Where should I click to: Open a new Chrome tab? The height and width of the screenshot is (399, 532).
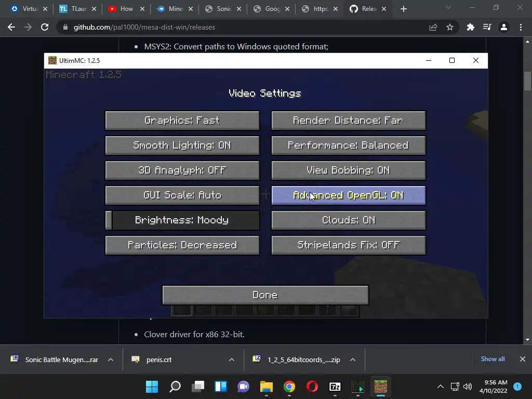click(x=403, y=9)
